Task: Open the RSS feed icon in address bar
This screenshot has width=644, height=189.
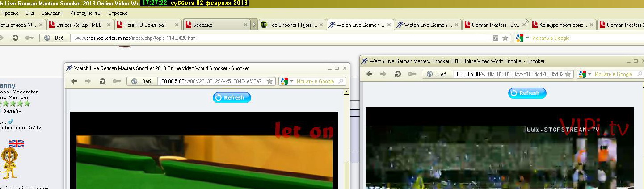Action: [496, 38]
